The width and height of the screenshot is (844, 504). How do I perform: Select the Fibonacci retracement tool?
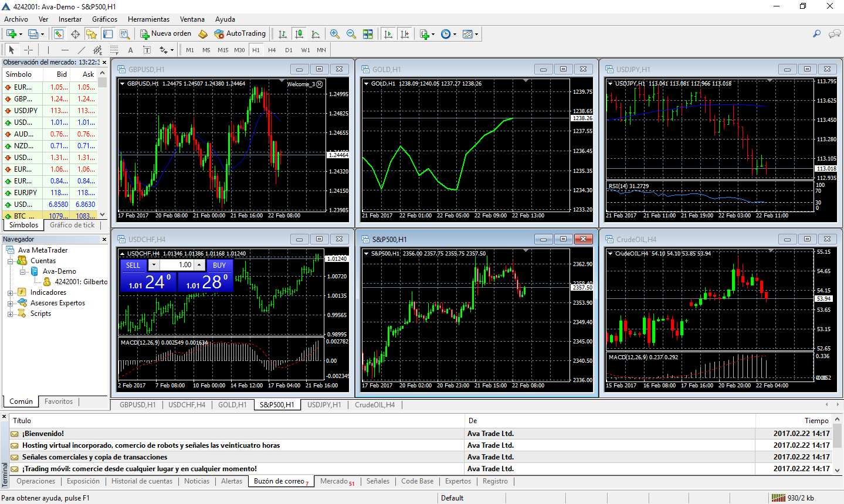(x=113, y=50)
